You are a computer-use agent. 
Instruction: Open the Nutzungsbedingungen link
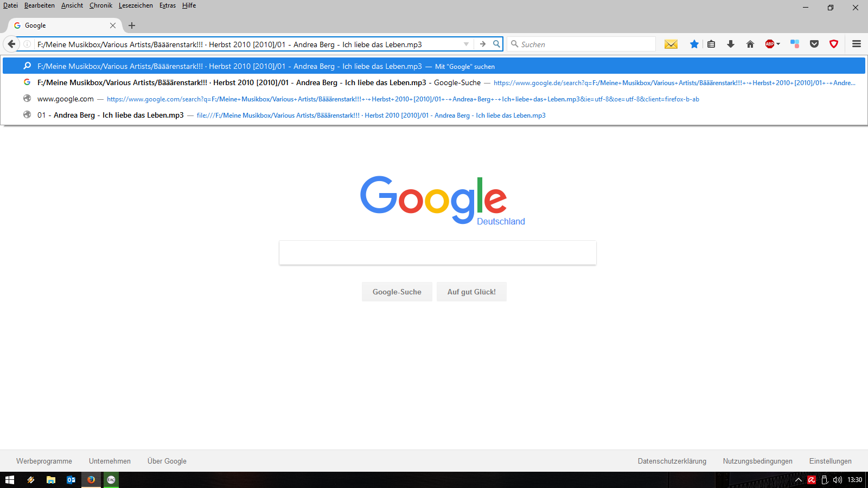(757, 461)
